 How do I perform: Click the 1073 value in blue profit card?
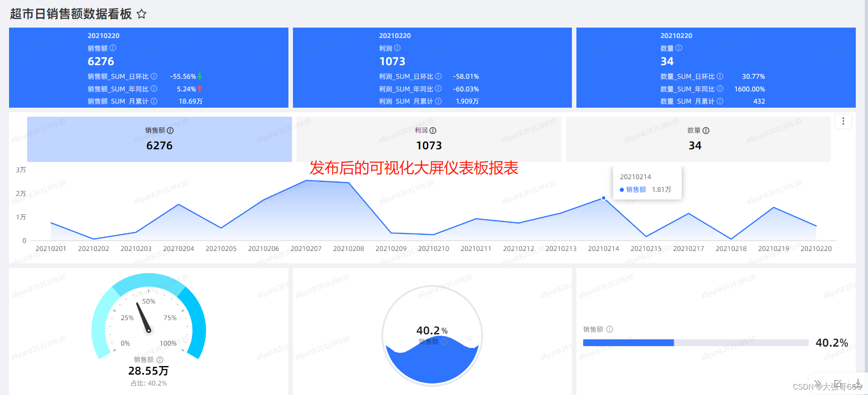(392, 62)
